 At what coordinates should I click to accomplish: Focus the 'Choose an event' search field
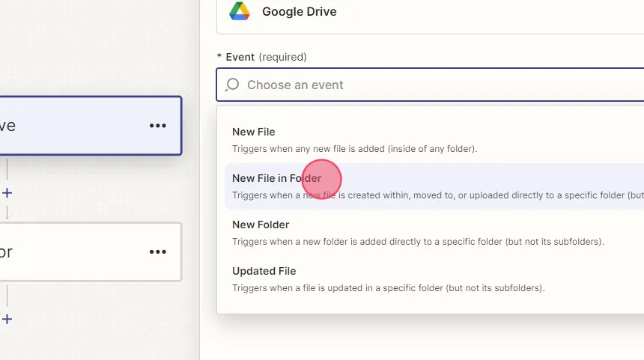(x=430, y=85)
